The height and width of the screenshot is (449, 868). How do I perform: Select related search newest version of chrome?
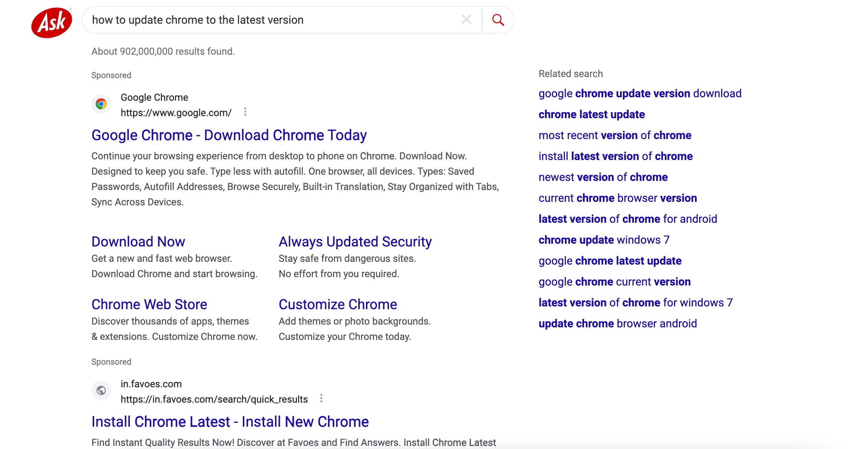603,177
